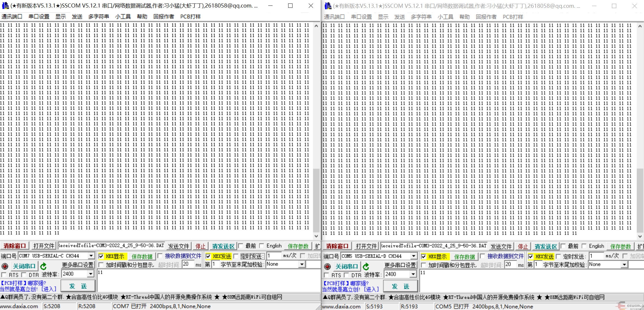
Task: Toggle HEX显示 checkbox in COM7 window
Action: pyautogui.click(x=101, y=256)
